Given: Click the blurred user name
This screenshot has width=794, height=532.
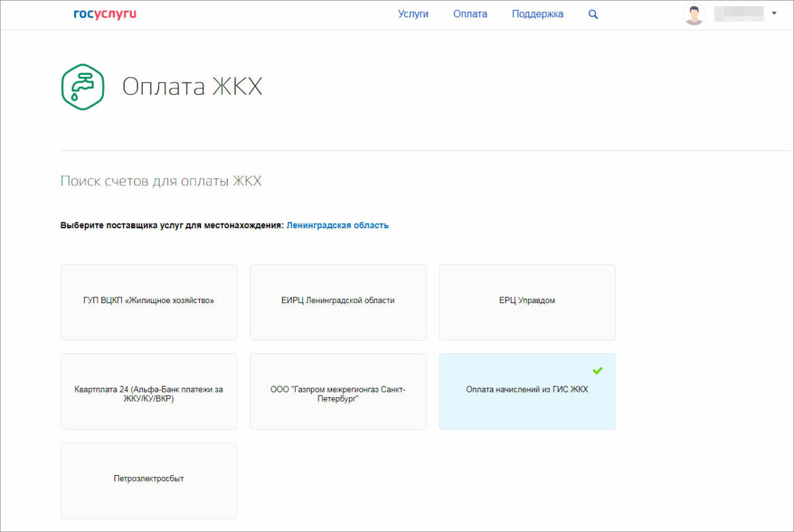Looking at the screenshot, I should (739, 14).
